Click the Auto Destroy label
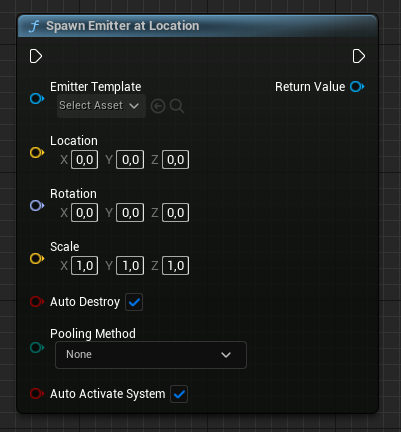 pos(85,302)
